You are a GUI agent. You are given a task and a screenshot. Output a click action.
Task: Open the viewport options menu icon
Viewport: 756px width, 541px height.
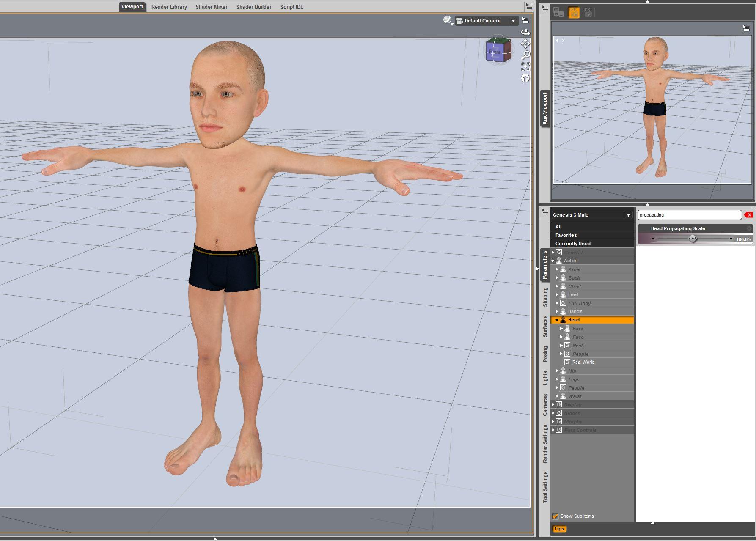click(x=525, y=20)
